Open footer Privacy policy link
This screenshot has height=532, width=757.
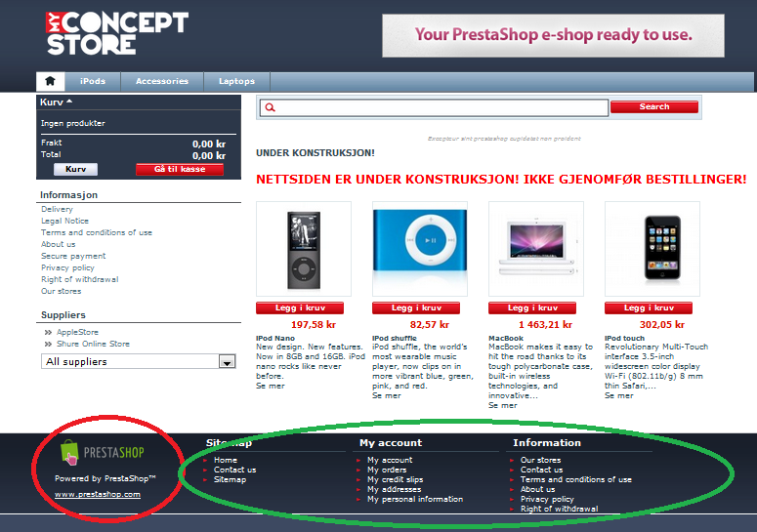547,499
